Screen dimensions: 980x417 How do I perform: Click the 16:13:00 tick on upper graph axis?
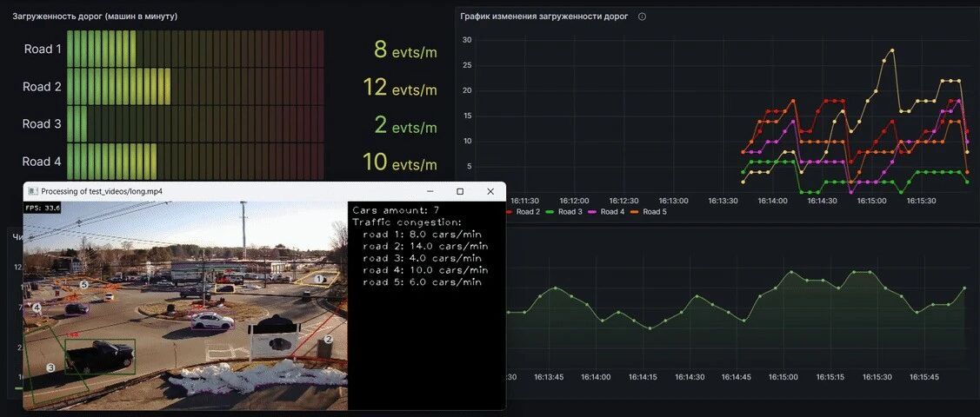point(674,201)
